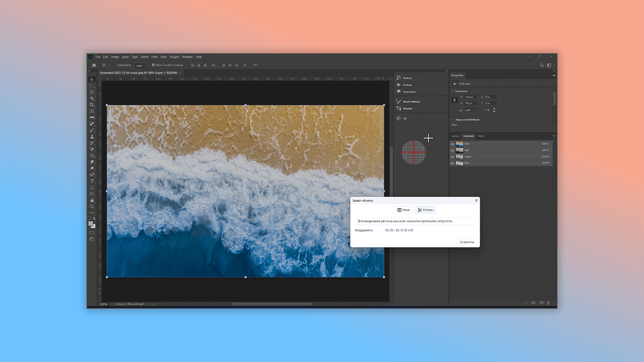Activate the Hand tool
This screenshot has height=362, width=644.
click(x=92, y=200)
